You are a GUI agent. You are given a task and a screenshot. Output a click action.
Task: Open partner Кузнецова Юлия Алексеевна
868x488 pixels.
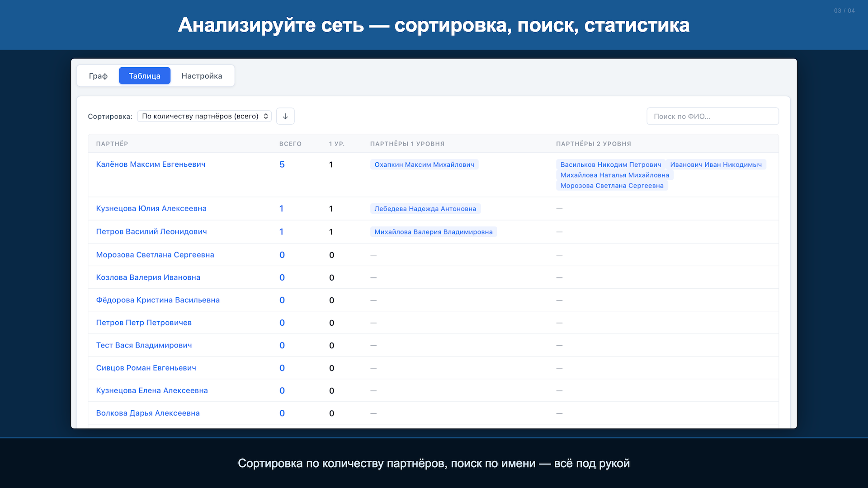point(151,208)
